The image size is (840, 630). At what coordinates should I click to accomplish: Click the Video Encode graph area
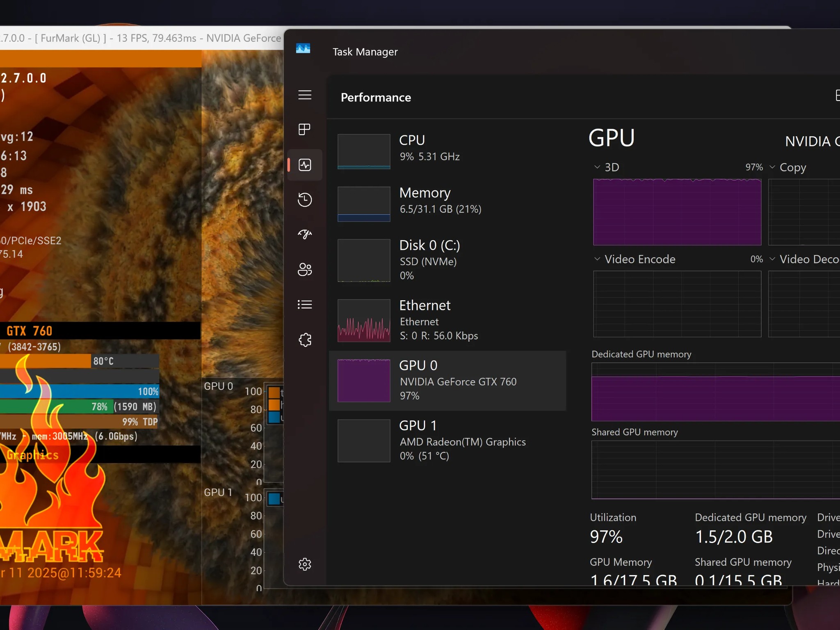click(x=677, y=304)
